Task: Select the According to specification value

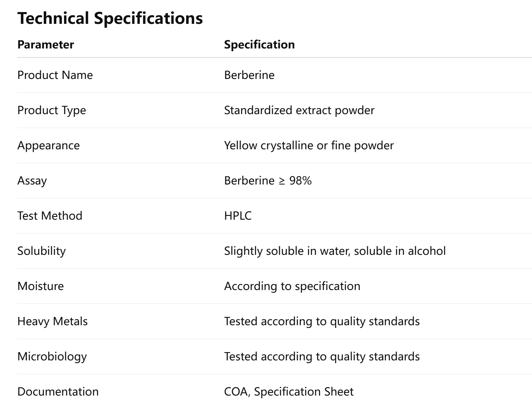Action: 292,286
